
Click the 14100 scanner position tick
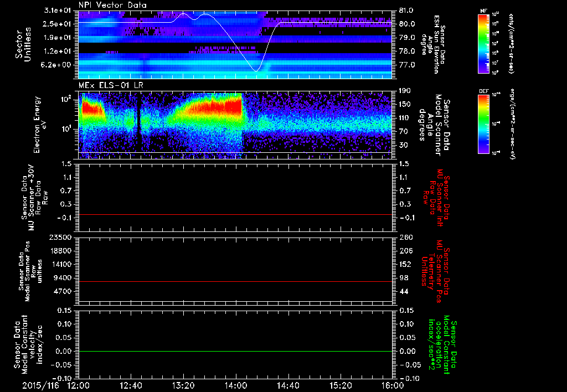[x=62, y=264]
